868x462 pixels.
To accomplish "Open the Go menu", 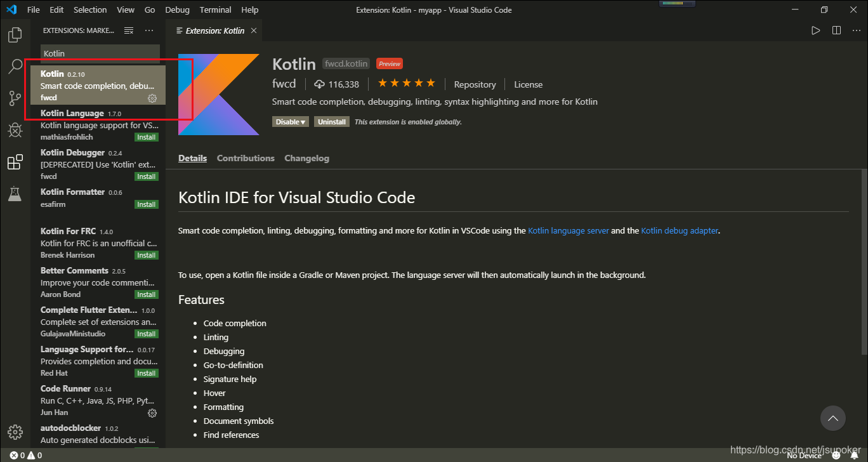I will click(150, 10).
